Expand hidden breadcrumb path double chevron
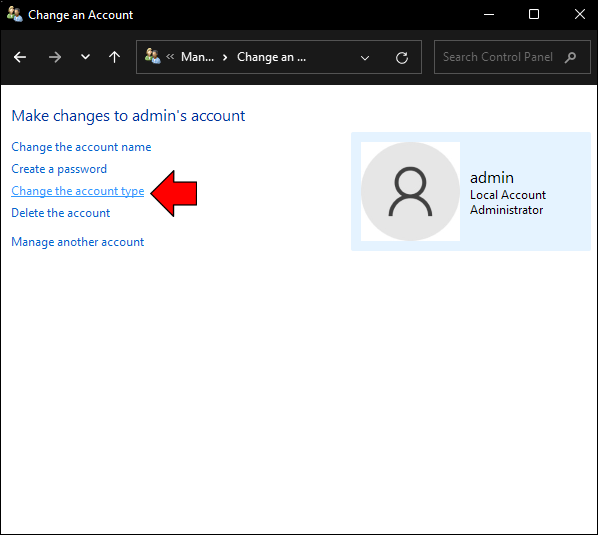Screen dimensions: 598x535 pyautogui.click(x=170, y=57)
